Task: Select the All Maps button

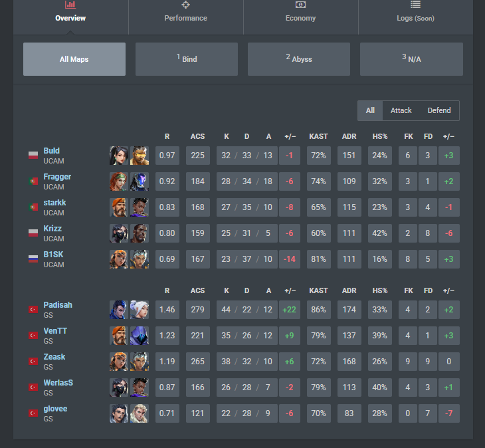Action: coord(74,59)
